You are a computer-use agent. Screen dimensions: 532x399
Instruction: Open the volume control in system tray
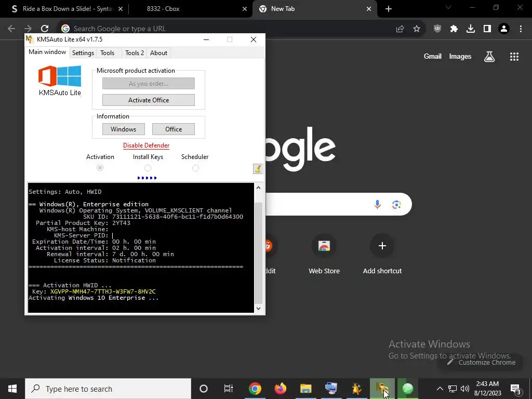(465, 389)
